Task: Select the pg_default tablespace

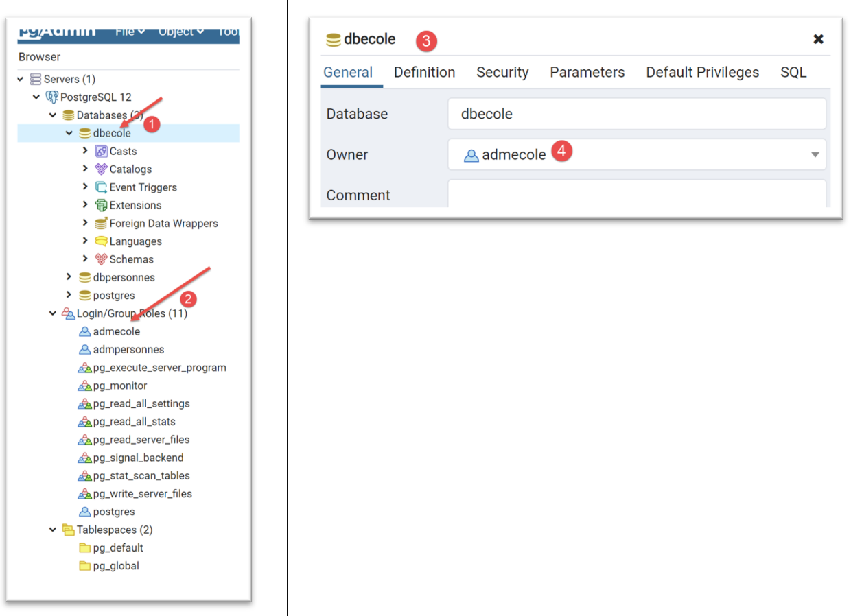Action: click(x=118, y=548)
